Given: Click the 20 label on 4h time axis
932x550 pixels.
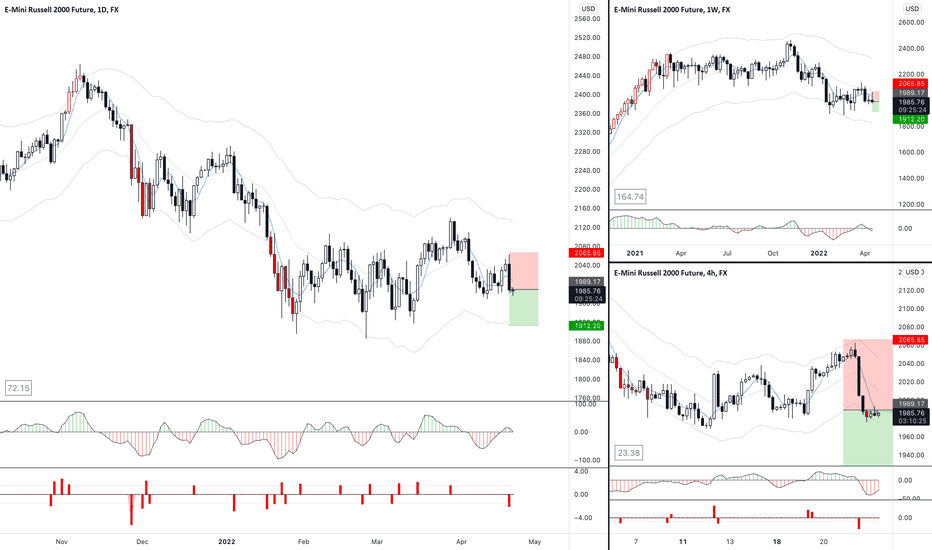Looking at the screenshot, I should coord(824,542).
